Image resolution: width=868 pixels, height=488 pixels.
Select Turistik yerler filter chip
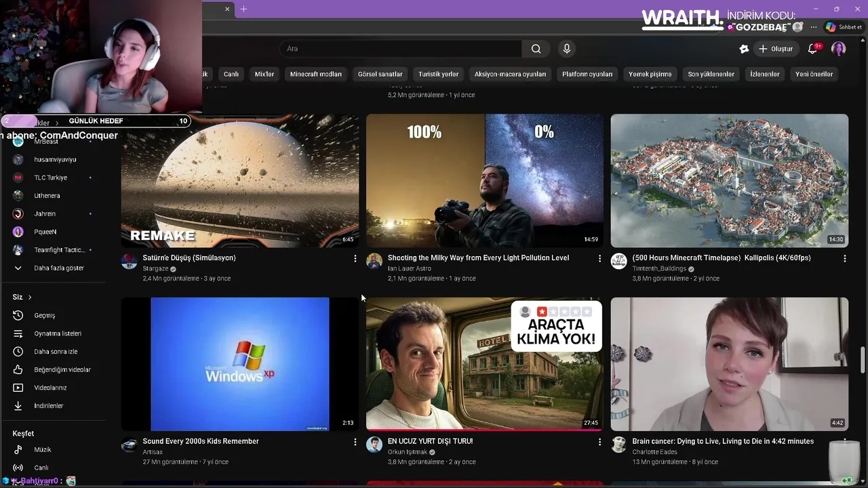pos(439,74)
